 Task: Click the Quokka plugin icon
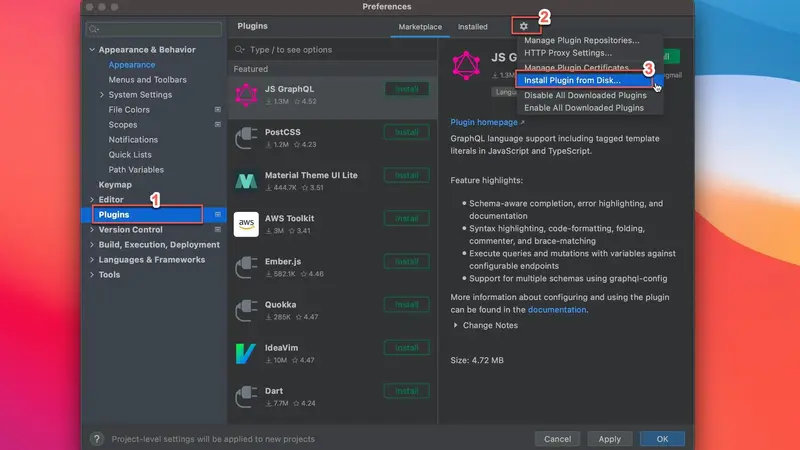coord(246,311)
